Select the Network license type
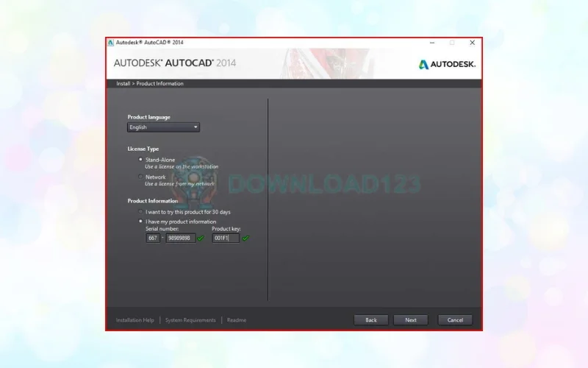The height and width of the screenshot is (368, 588). (140, 177)
